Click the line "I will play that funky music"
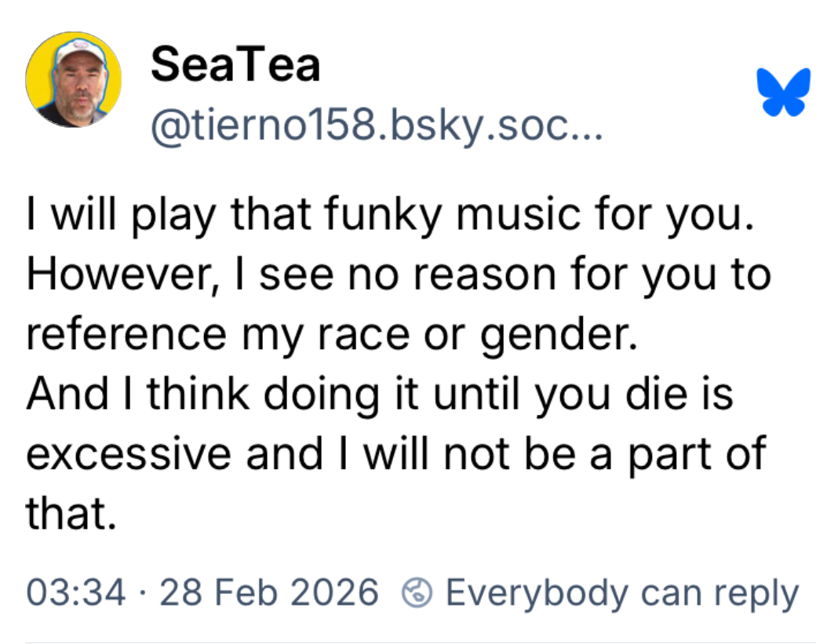838x644 pixels. click(x=390, y=216)
